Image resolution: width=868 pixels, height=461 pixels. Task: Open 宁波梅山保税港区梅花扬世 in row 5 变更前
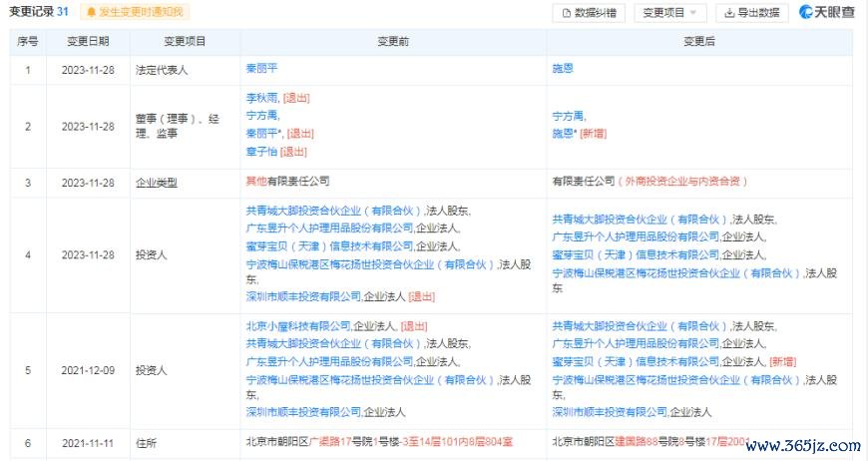(x=370, y=380)
